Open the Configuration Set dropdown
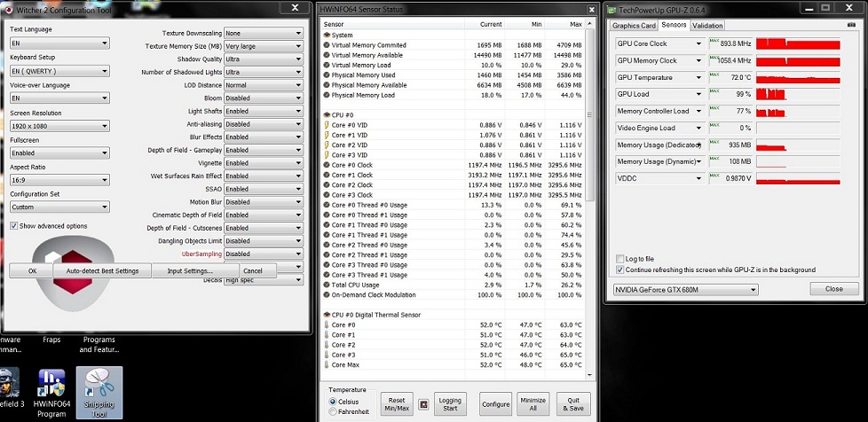This screenshot has width=868, height=422. point(59,207)
